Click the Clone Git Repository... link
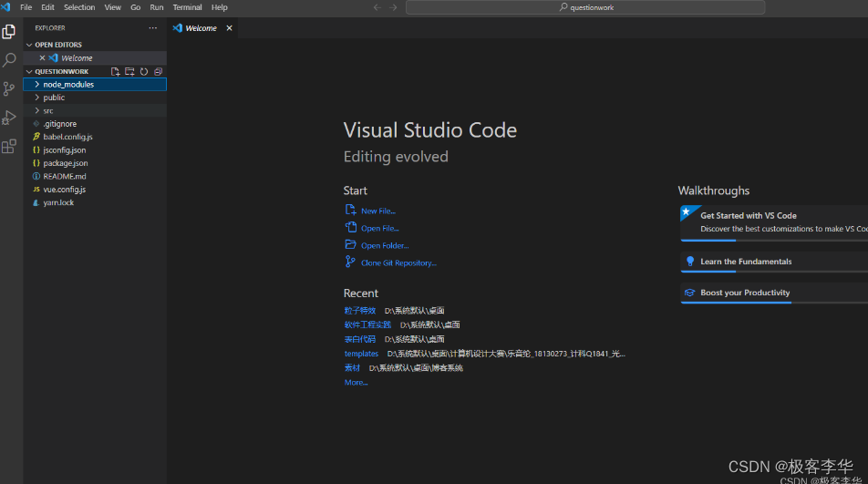The width and height of the screenshot is (868, 484). [398, 263]
